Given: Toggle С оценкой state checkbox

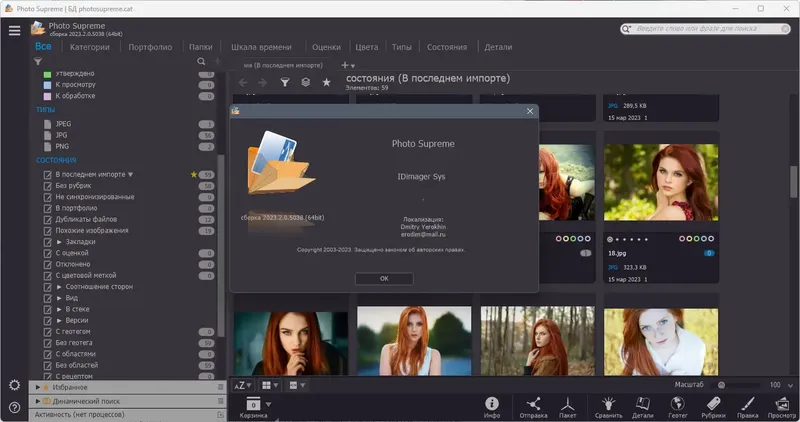Looking at the screenshot, I should point(47,253).
